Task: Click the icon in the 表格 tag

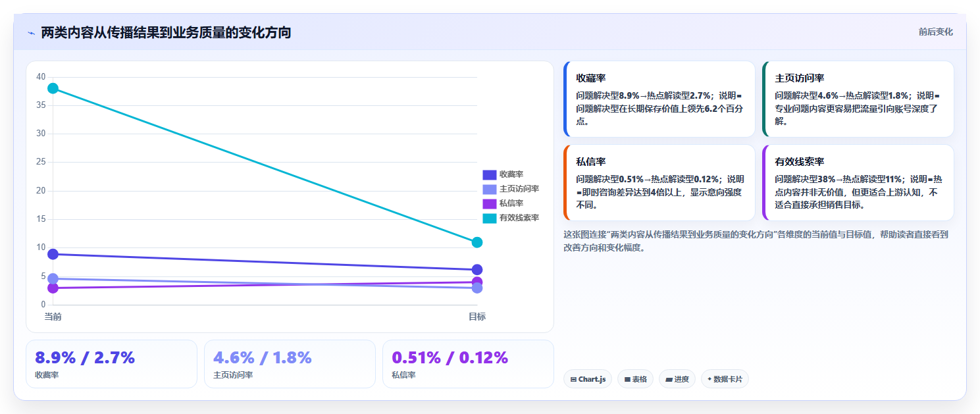Action: click(x=627, y=380)
